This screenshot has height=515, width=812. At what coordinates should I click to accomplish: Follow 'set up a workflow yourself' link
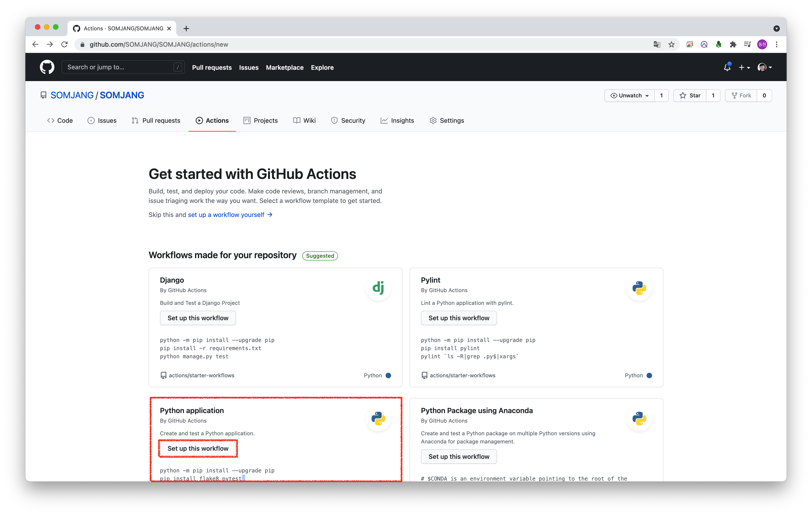tap(230, 215)
